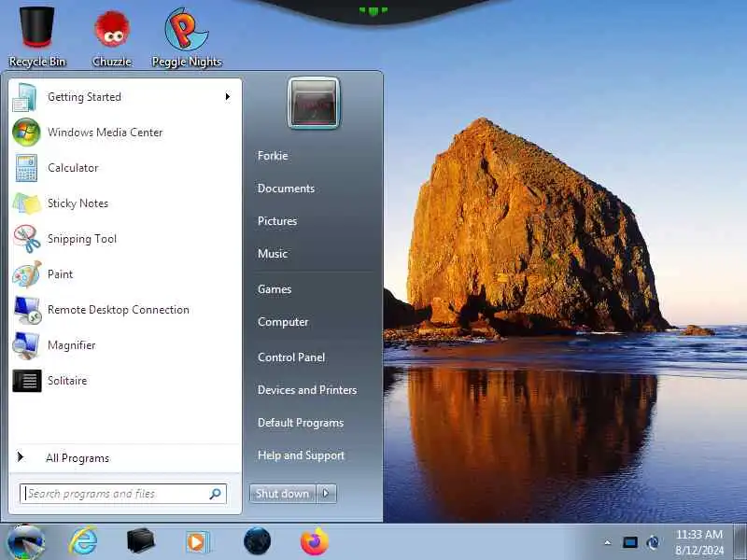Select the Snipping Tool label

point(82,239)
